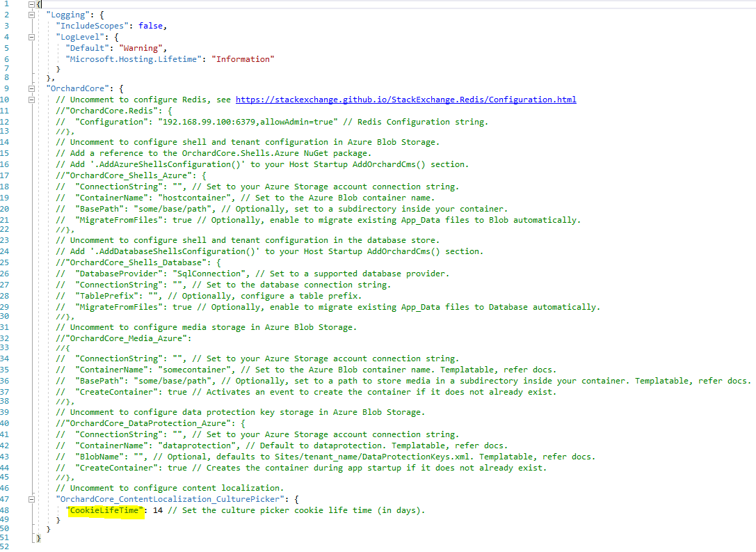Click line number 5 in the gutter

coord(6,48)
